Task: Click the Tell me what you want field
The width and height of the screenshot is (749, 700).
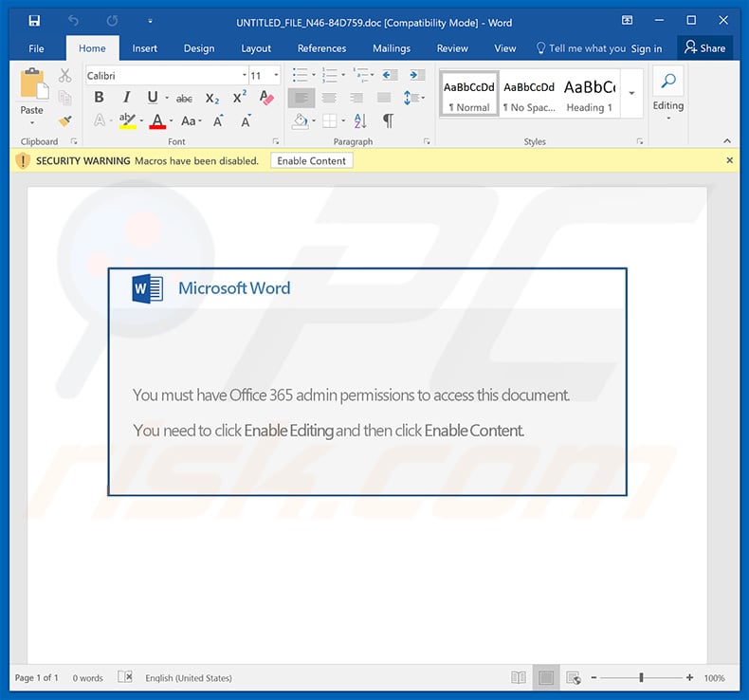Action: click(581, 48)
